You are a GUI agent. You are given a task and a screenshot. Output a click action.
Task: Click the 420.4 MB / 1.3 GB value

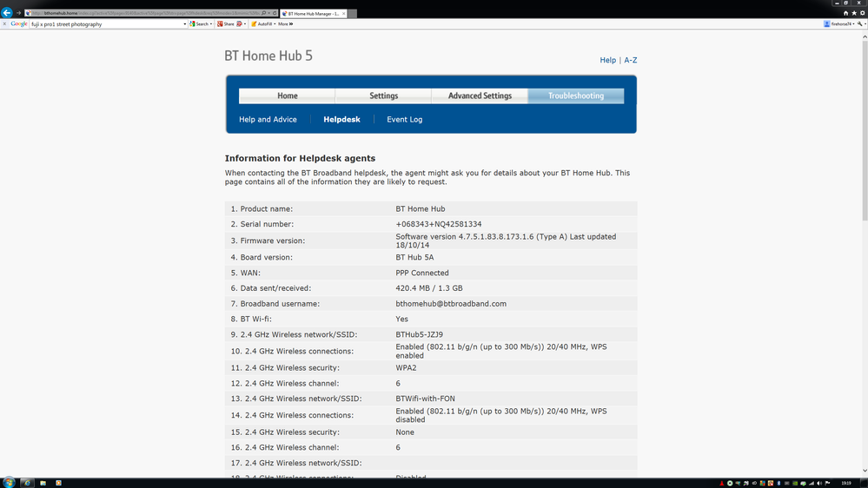(429, 288)
